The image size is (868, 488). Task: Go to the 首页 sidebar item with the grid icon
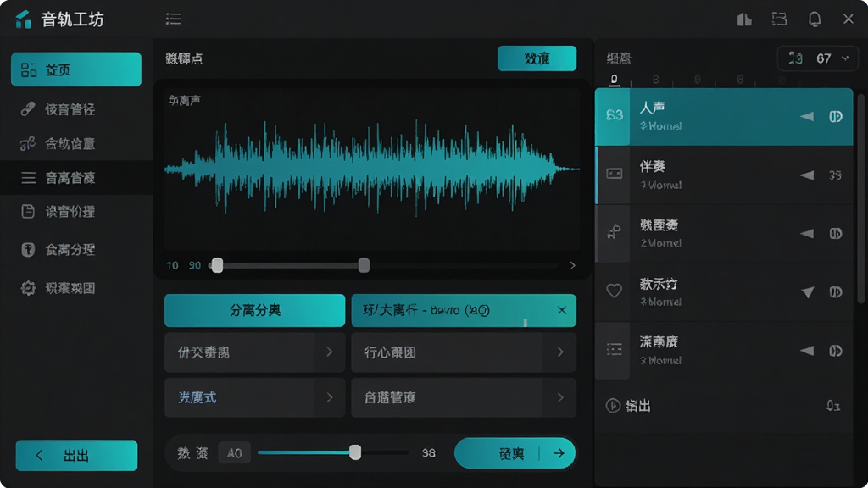point(76,69)
